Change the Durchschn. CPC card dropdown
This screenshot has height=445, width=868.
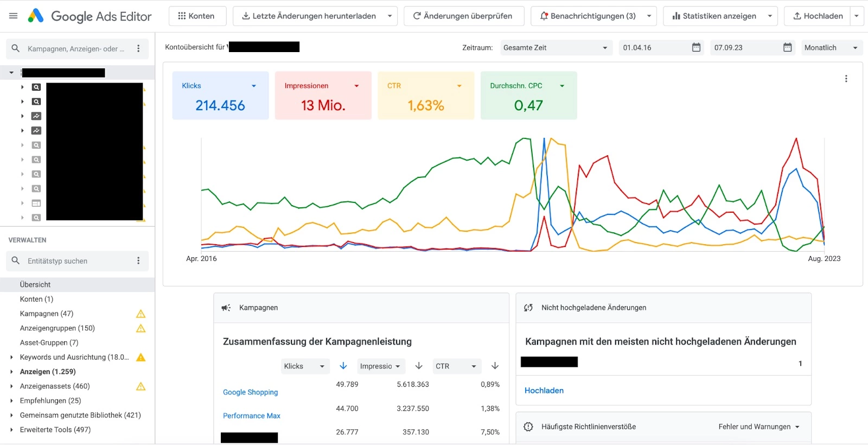(x=562, y=86)
